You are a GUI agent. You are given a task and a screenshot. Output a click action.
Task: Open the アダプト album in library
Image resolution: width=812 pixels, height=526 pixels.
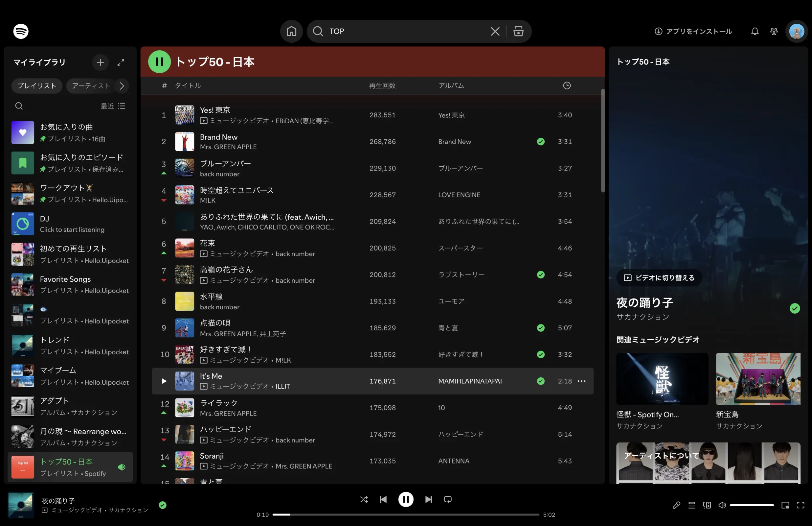(70, 406)
